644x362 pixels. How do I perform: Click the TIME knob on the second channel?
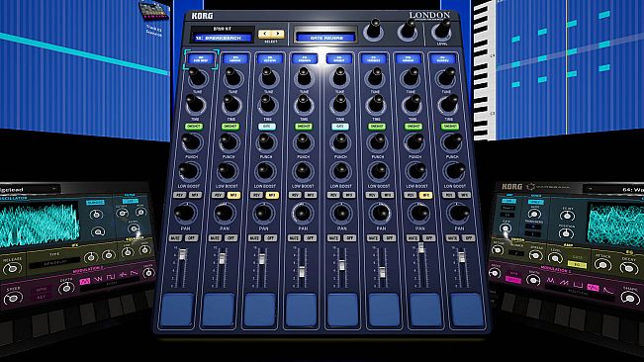point(232,105)
